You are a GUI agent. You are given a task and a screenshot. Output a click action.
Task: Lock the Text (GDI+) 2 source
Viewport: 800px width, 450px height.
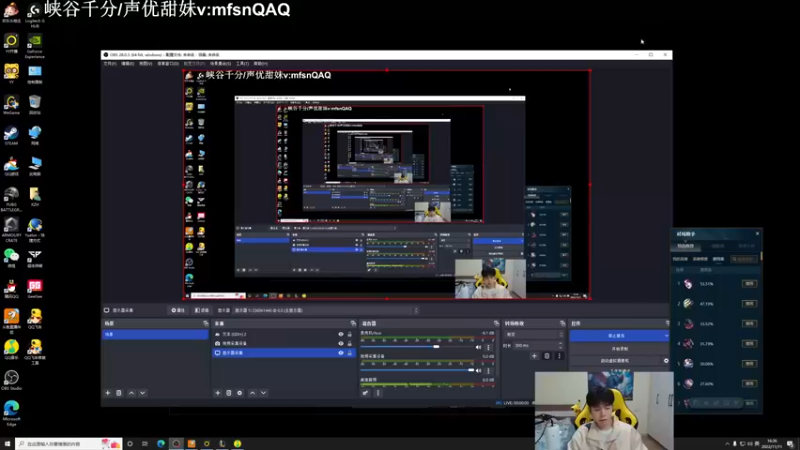350,334
